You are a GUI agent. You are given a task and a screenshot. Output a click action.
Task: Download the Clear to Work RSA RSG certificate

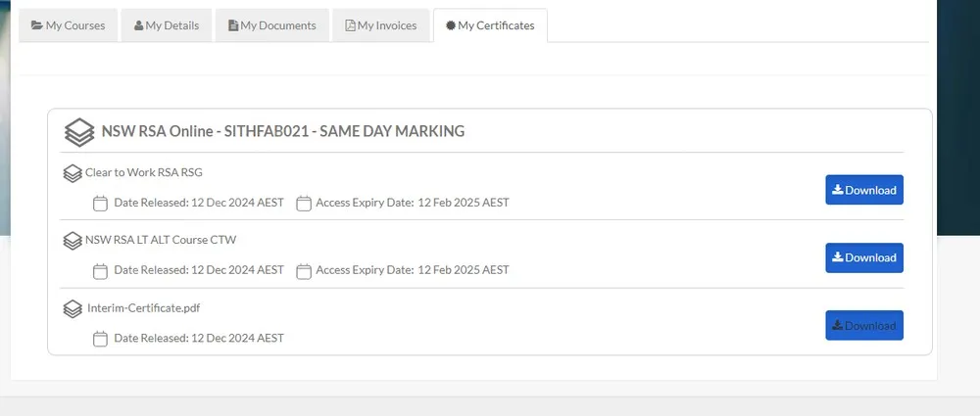click(x=863, y=190)
